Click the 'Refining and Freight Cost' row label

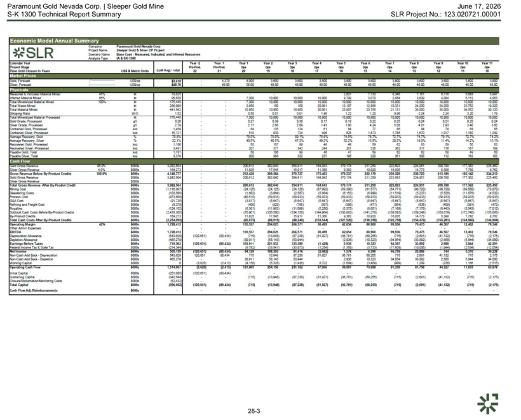27,205
